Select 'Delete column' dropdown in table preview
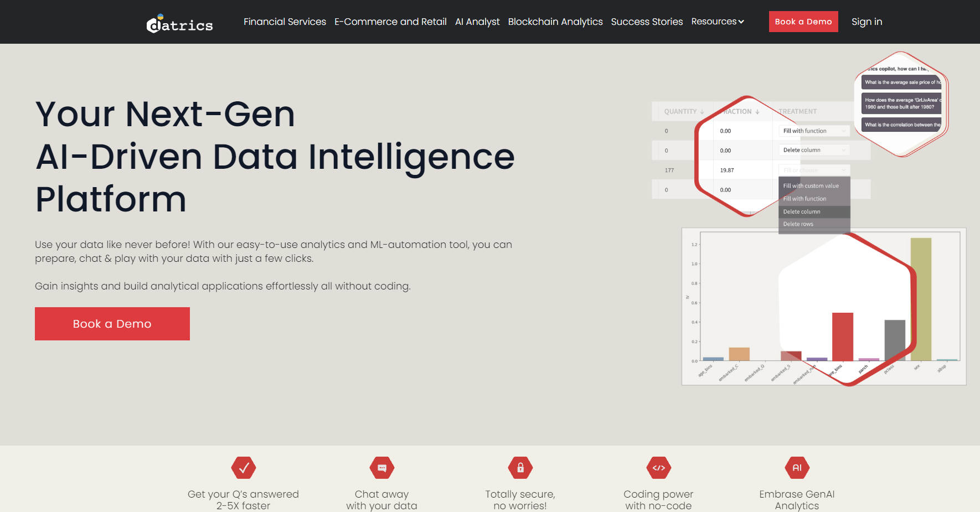 [814, 150]
